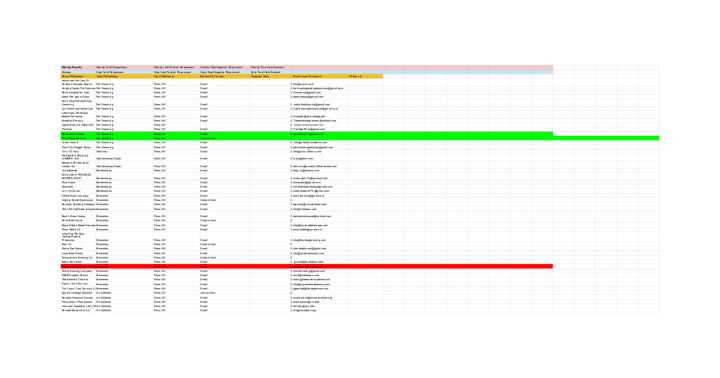Select business name in red highlighted row
Image resolution: width=720 pixels, height=378 pixels.
point(78,266)
